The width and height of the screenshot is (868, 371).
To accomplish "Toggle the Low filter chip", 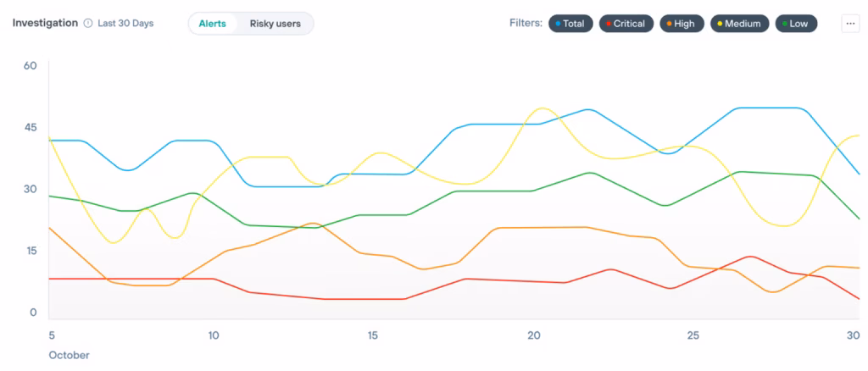I will (x=795, y=24).
